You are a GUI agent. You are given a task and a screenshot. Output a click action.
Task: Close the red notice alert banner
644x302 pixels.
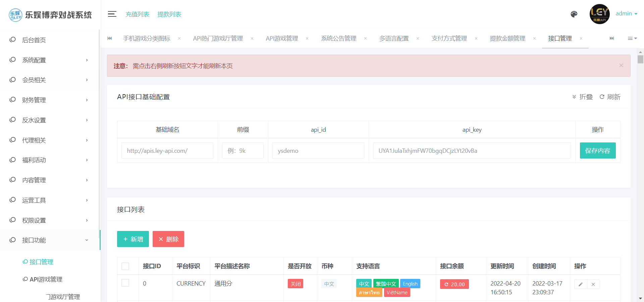[x=621, y=65]
